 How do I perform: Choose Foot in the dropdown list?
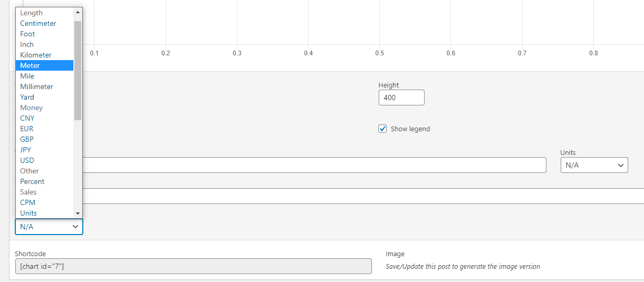click(27, 34)
